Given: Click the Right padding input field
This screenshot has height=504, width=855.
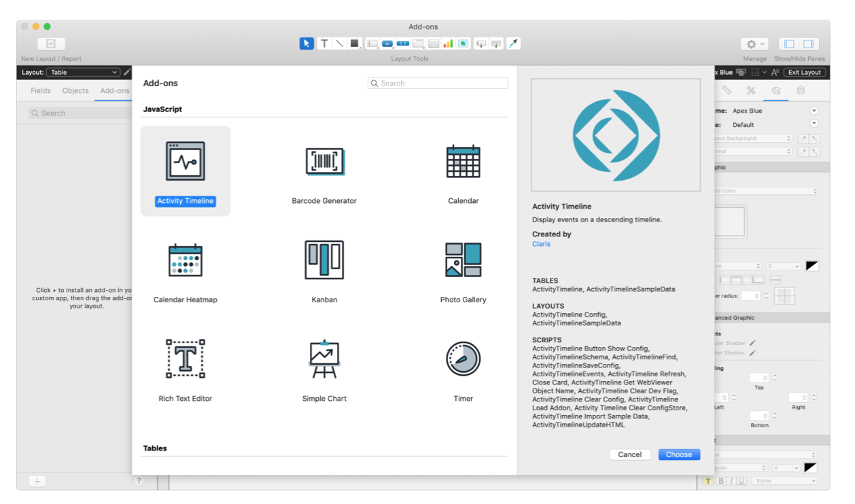Looking at the screenshot, I should coord(798,398).
